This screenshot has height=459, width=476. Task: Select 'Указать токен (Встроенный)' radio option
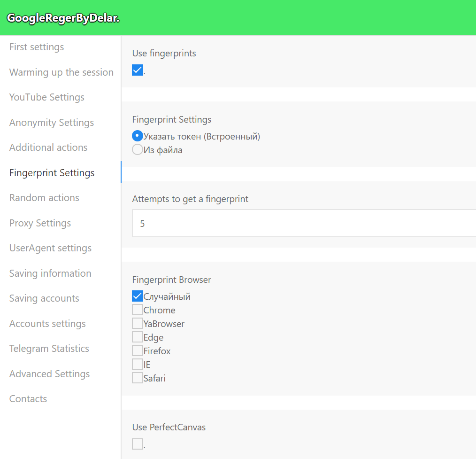138,136
